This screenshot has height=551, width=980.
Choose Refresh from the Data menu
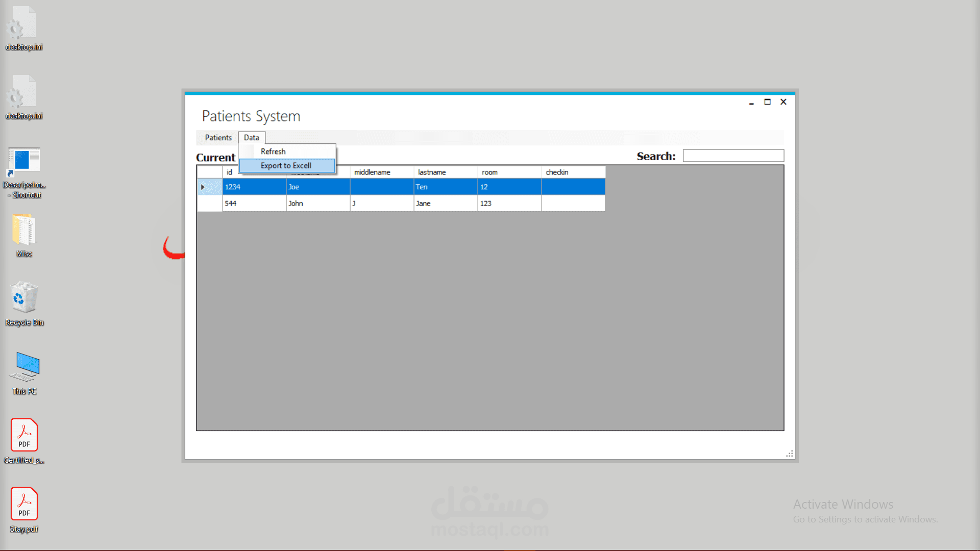pos(273,152)
